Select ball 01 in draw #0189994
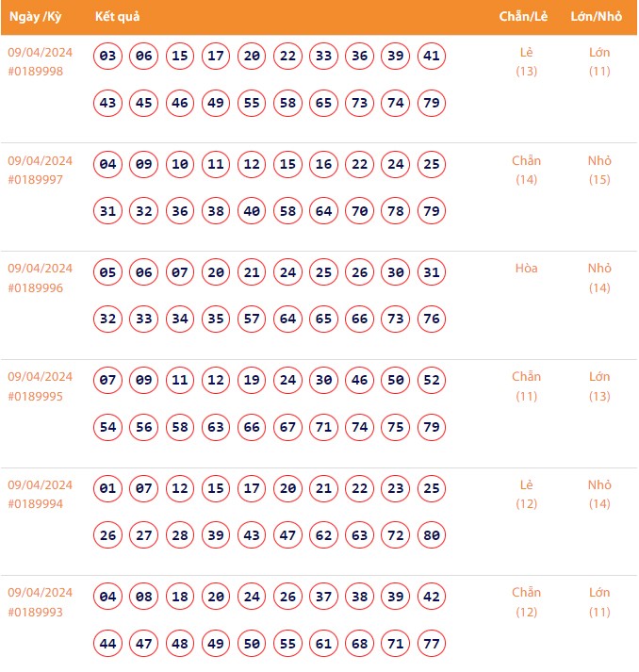This screenshot has width=639, height=672. click(108, 489)
